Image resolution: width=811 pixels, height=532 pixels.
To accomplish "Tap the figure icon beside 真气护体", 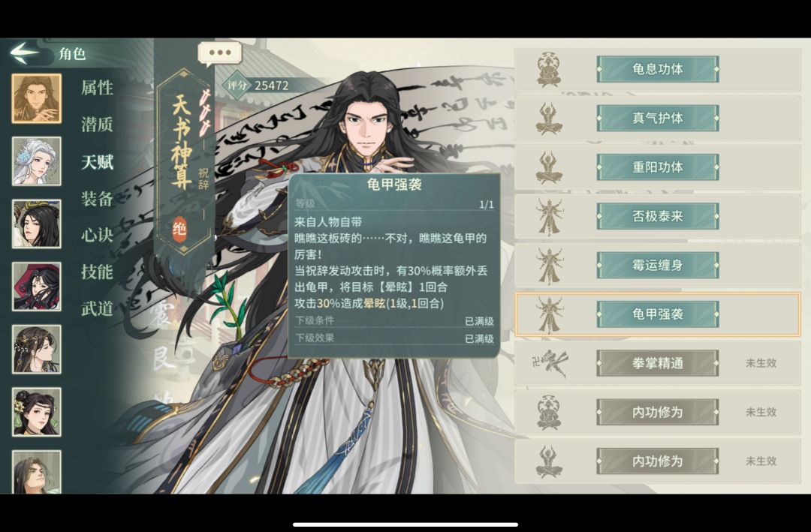I will click(549, 119).
